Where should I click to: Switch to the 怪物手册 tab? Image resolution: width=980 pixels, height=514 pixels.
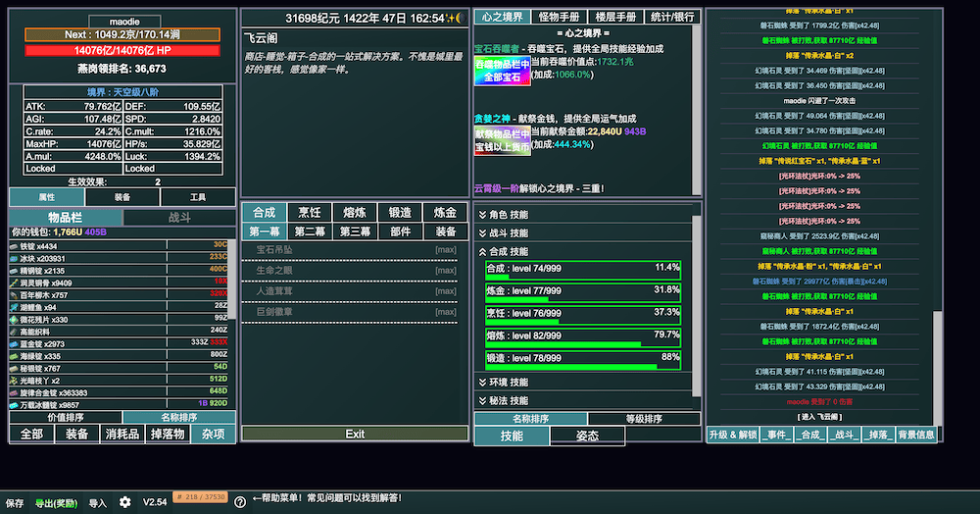click(x=559, y=17)
